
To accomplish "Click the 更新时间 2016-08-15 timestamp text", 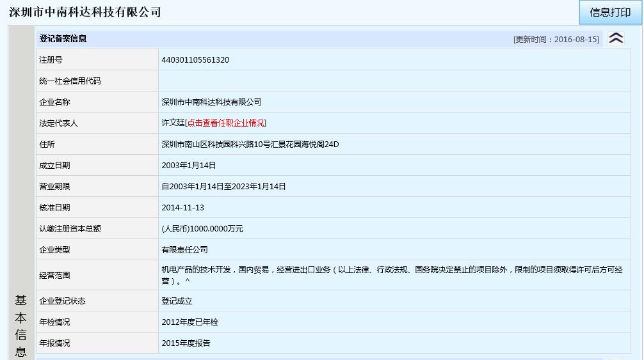I will point(556,39).
